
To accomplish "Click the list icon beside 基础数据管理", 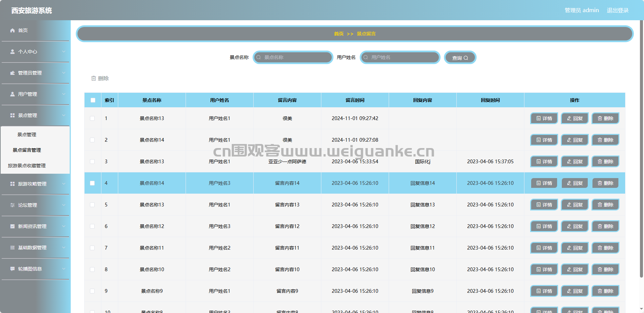I will 12,248.
